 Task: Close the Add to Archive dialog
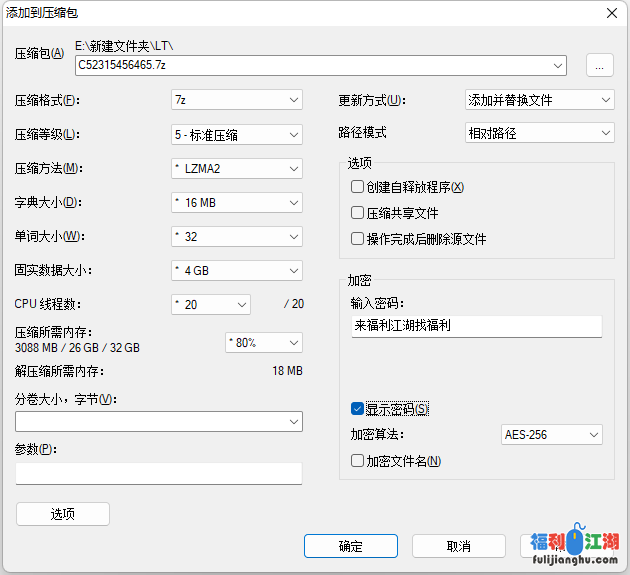coord(610,12)
